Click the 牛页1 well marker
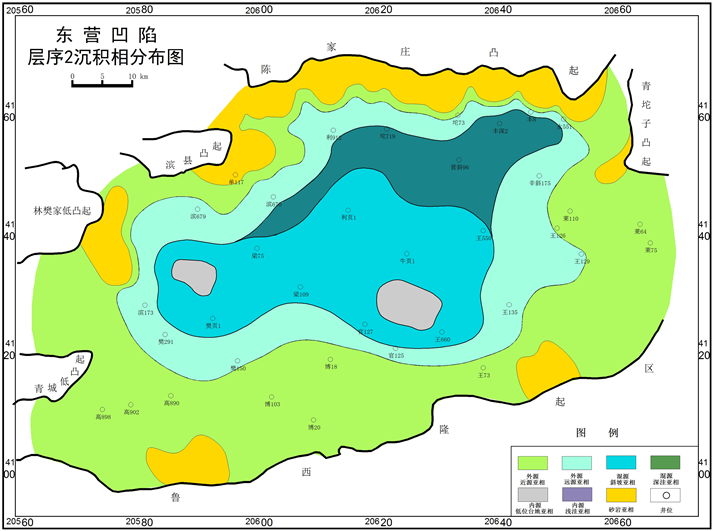Image resolution: width=713 pixels, height=531 pixels. pyautogui.click(x=406, y=254)
